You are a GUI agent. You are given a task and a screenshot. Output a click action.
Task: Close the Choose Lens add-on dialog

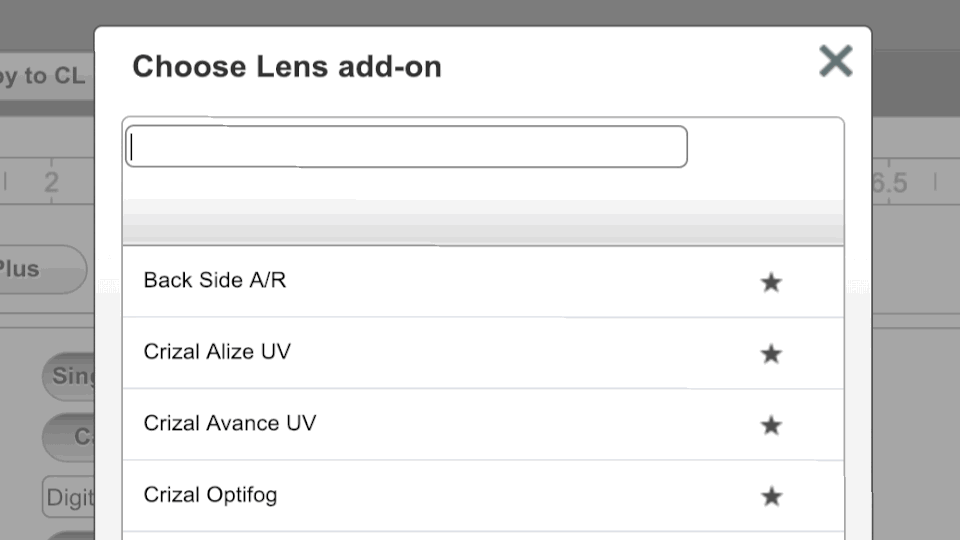tap(835, 61)
